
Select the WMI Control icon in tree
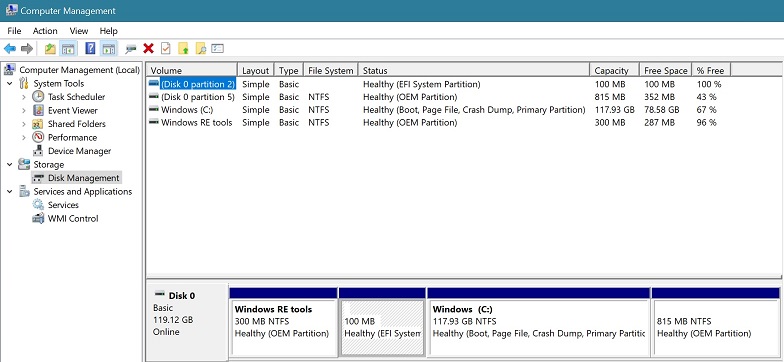pos(38,218)
